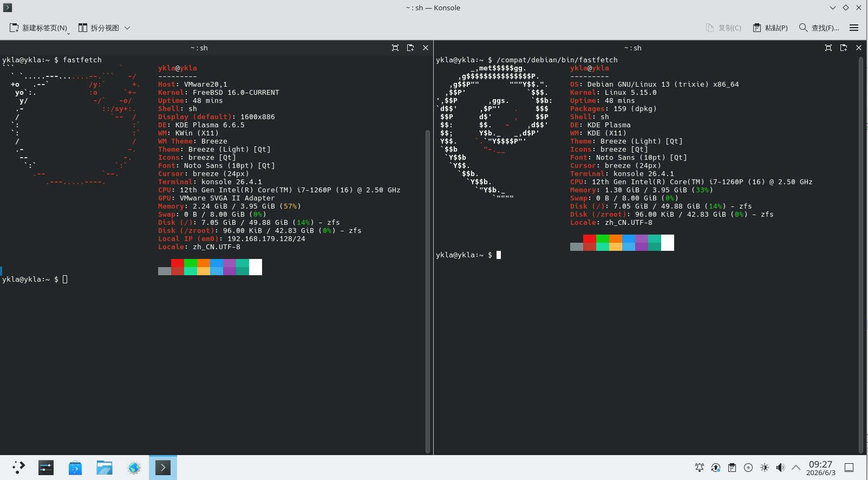Maximize the right split pane
This screenshot has height=480, width=868.
click(828, 48)
